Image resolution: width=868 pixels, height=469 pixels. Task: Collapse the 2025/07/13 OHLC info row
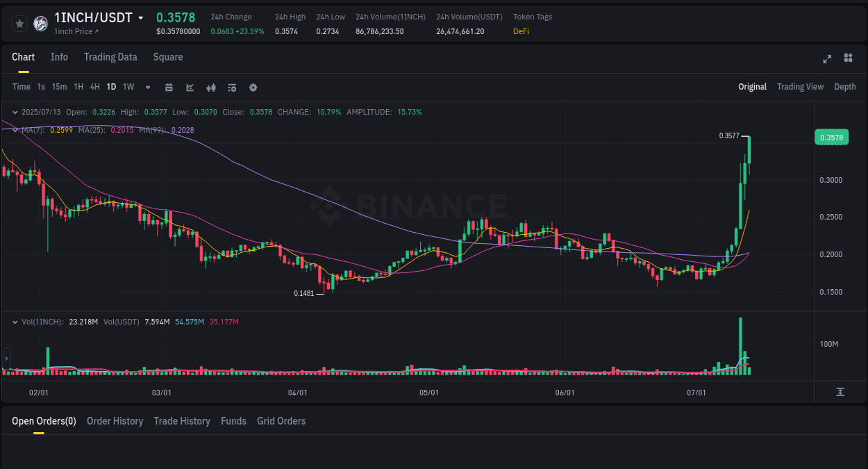point(15,111)
